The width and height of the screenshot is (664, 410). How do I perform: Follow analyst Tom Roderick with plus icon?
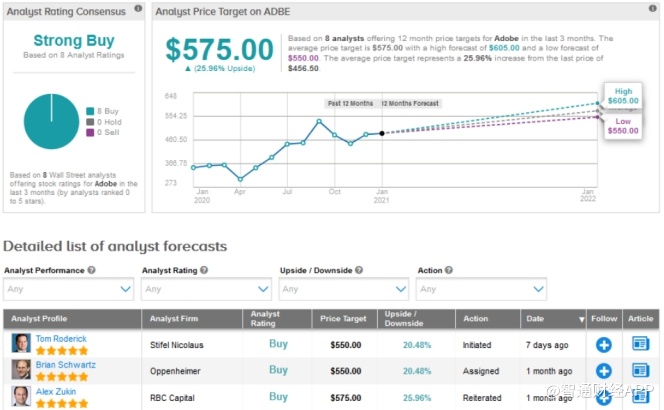[604, 344]
